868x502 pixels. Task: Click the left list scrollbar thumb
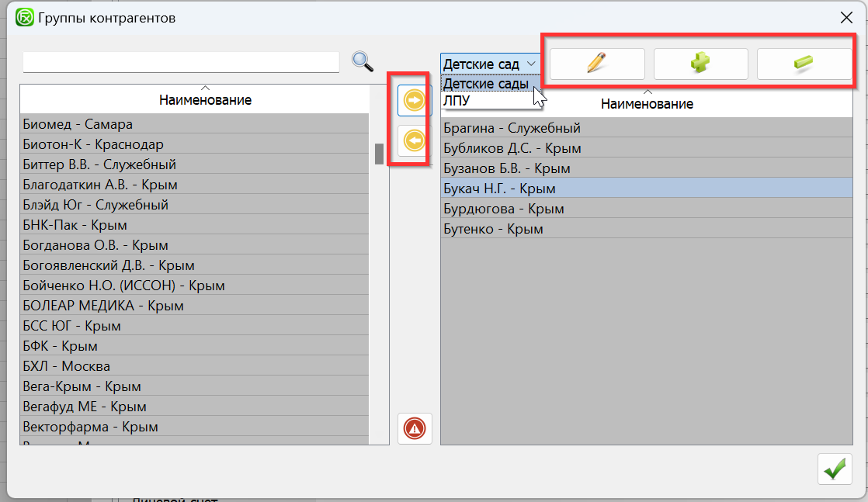coord(379,154)
